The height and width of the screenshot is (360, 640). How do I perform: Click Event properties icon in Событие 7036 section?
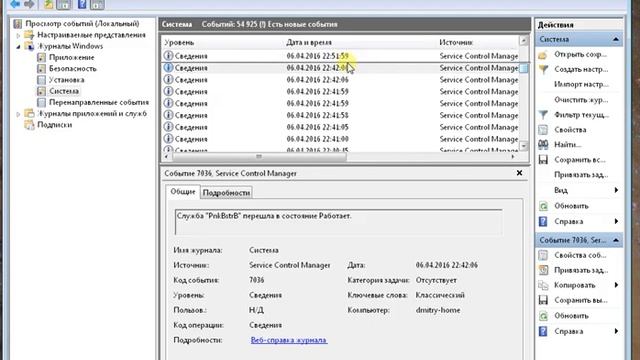(543, 256)
